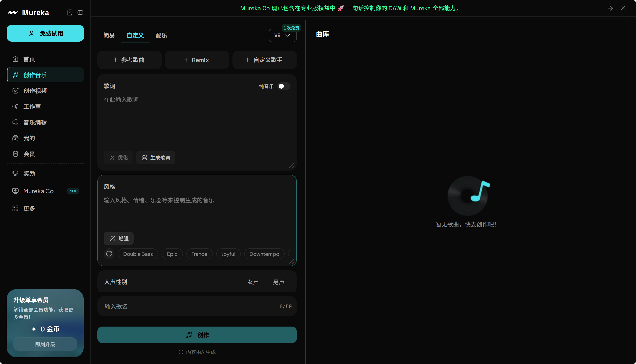Click the 创作视频 video icon

[16, 91]
